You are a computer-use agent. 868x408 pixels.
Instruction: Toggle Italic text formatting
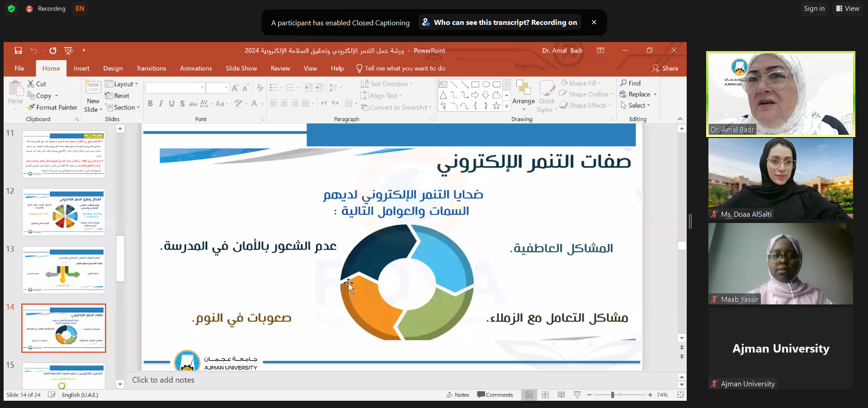pyautogui.click(x=161, y=104)
